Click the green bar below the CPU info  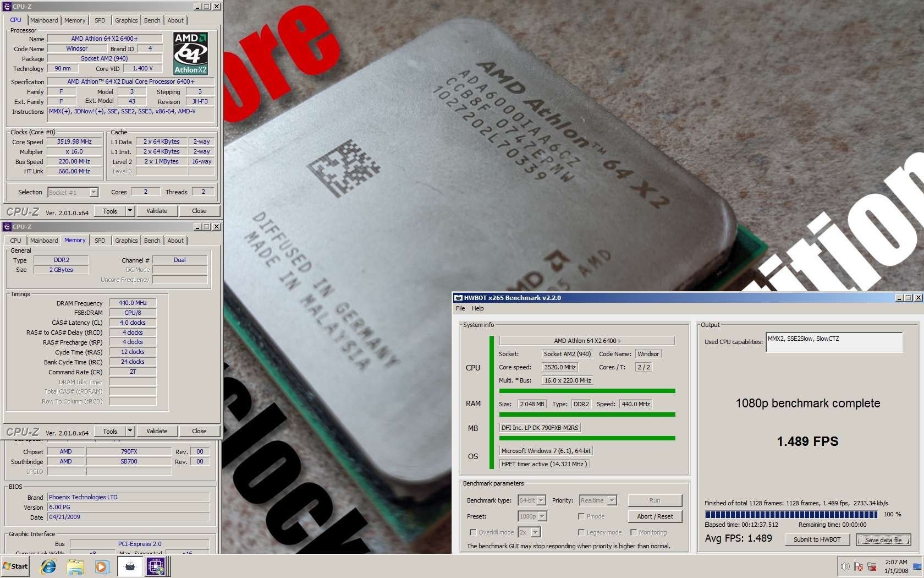pyautogui.click(x=587, y=391)
